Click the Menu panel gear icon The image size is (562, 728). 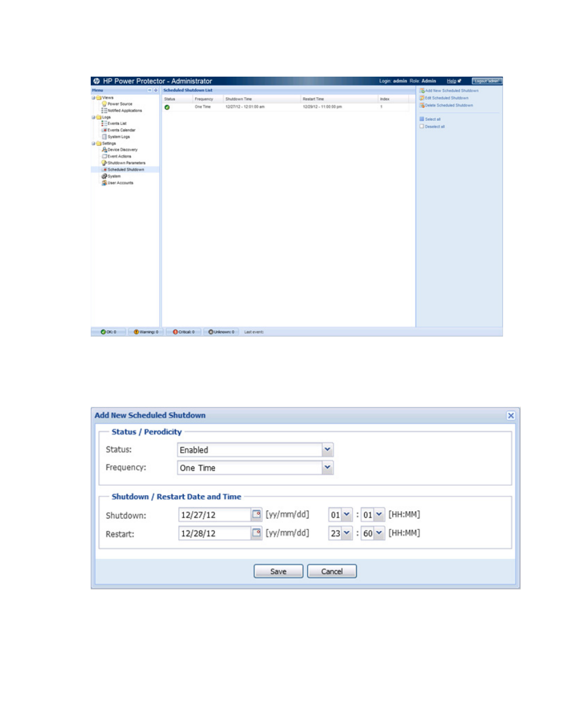[156, 90]
